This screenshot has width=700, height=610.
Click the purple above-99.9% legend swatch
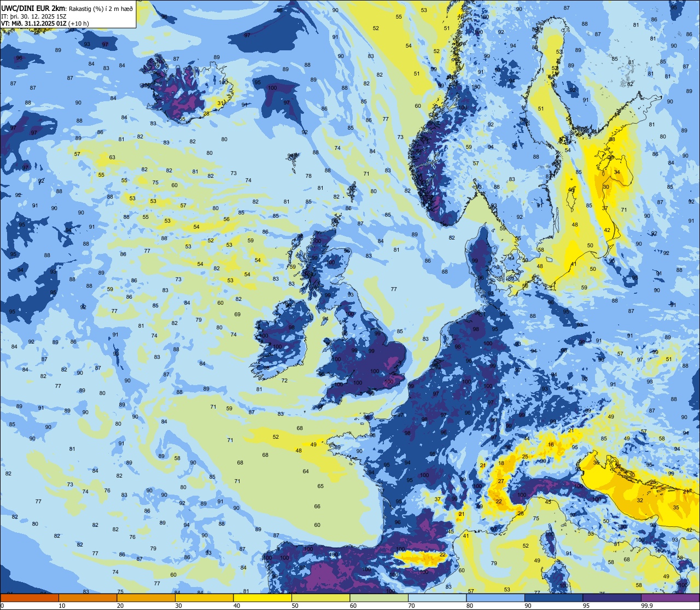(670, 597)
